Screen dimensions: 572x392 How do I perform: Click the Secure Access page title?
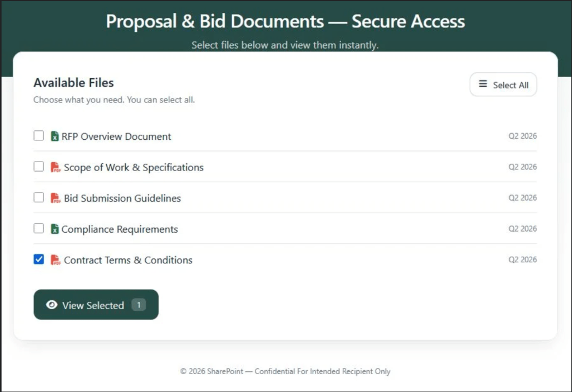click(x=285, y=21)
